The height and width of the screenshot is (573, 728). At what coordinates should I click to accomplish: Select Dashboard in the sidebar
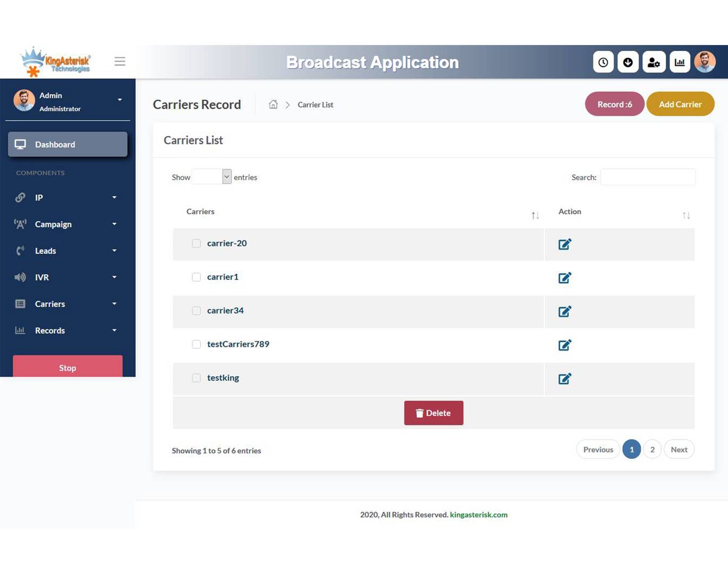tap(55, 144)
